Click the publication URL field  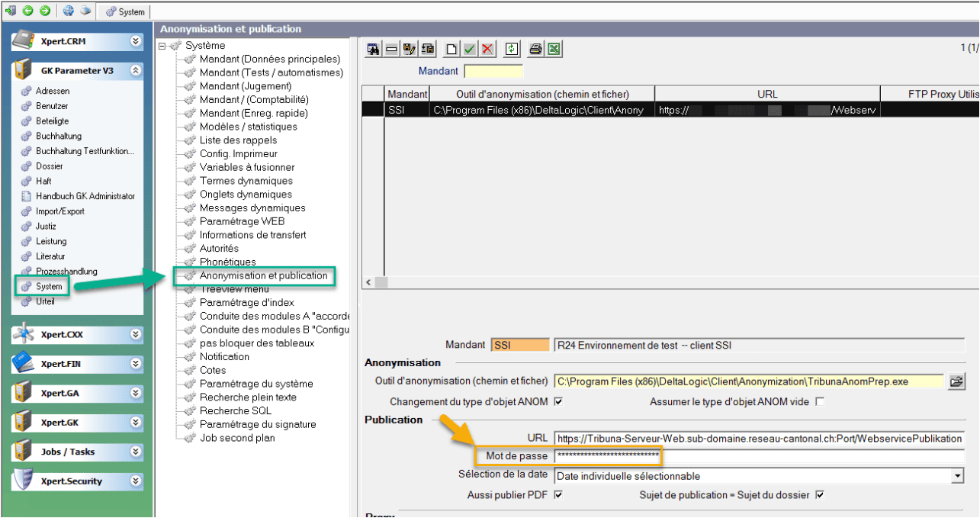tap(759, 439)
